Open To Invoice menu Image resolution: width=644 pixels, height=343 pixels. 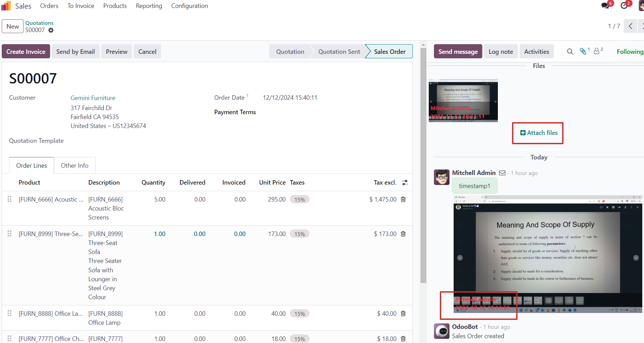pyautogui.click(x=81, y=6)
